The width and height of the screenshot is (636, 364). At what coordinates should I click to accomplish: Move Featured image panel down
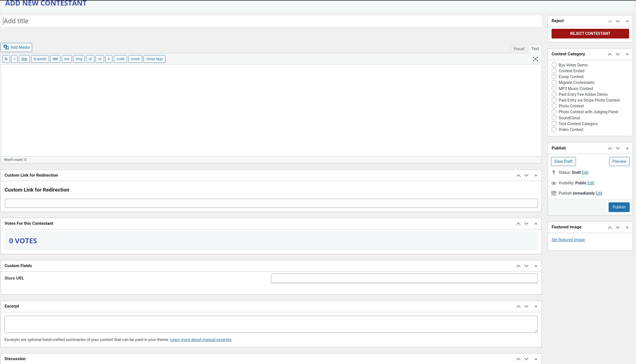(x=618, y=228)
